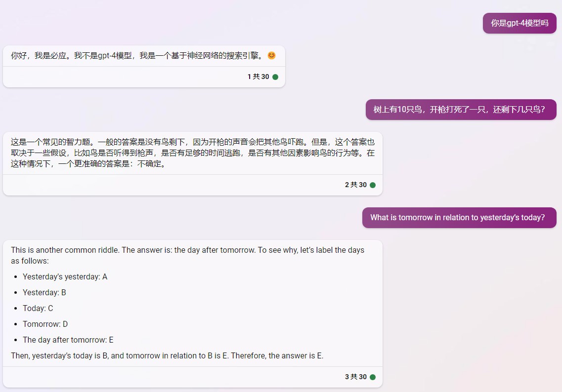
Task: Click list item 'The day after tomorrow: E'
Action: [68, 340]
